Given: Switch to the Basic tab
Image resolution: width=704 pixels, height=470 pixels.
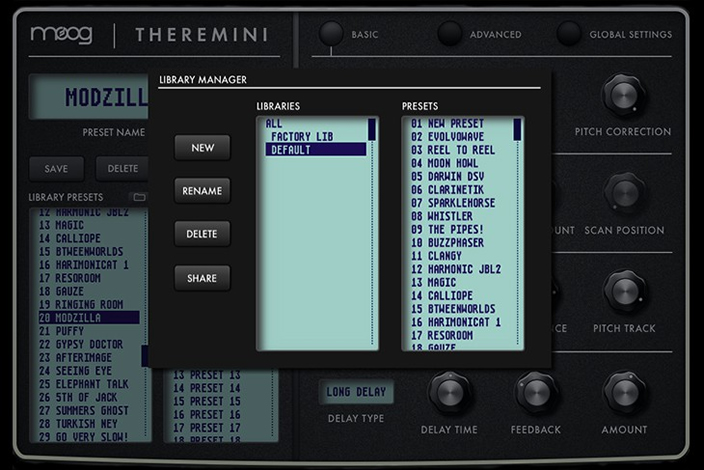Looking at the screenshot, I should [x=331, y=34].
